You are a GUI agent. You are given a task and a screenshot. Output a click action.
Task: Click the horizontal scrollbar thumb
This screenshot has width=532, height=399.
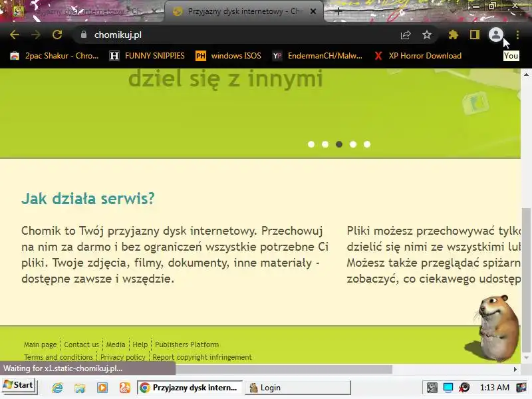[284, 369]
